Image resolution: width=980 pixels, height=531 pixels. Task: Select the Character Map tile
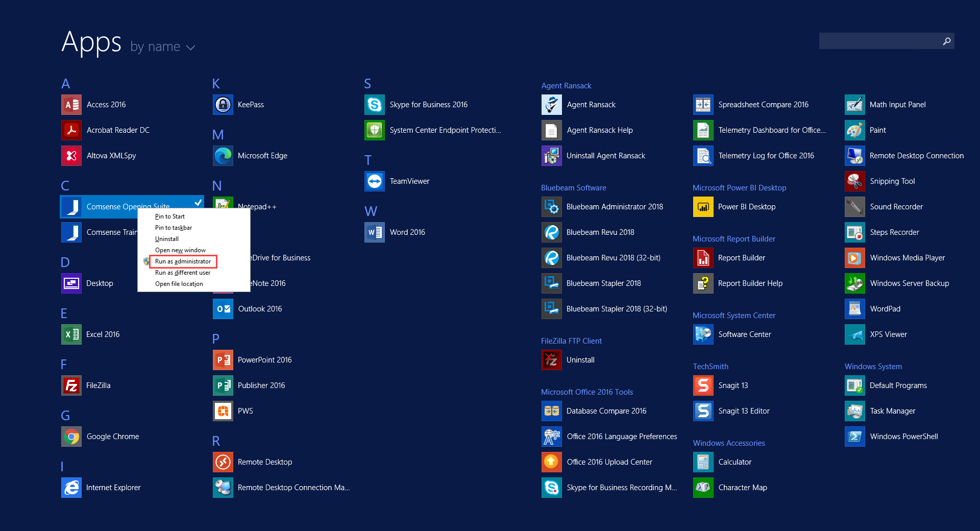[x=731, y=488]
